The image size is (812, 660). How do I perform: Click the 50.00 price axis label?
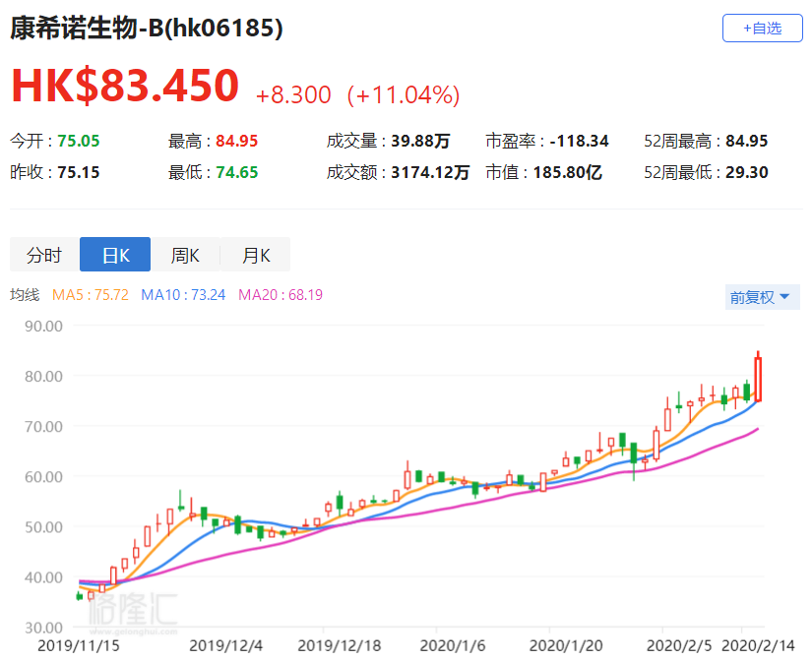pyautogui.click(x=43, y=527)
